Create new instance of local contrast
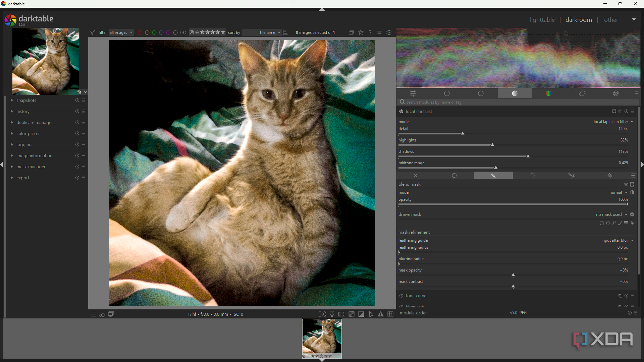 point(620,112)
